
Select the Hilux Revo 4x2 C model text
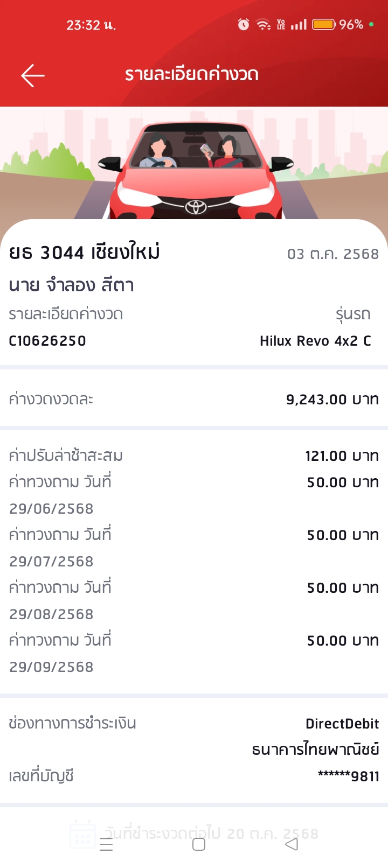coord(315,341)
